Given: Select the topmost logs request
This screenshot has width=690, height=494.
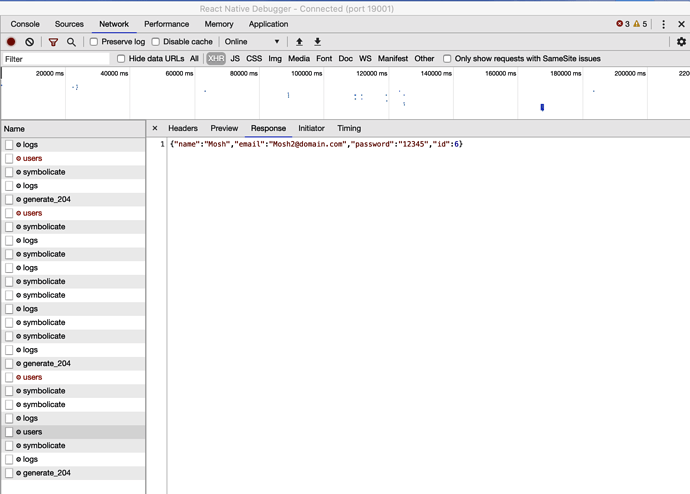Looking at the screenshot, I should [73, 145].
